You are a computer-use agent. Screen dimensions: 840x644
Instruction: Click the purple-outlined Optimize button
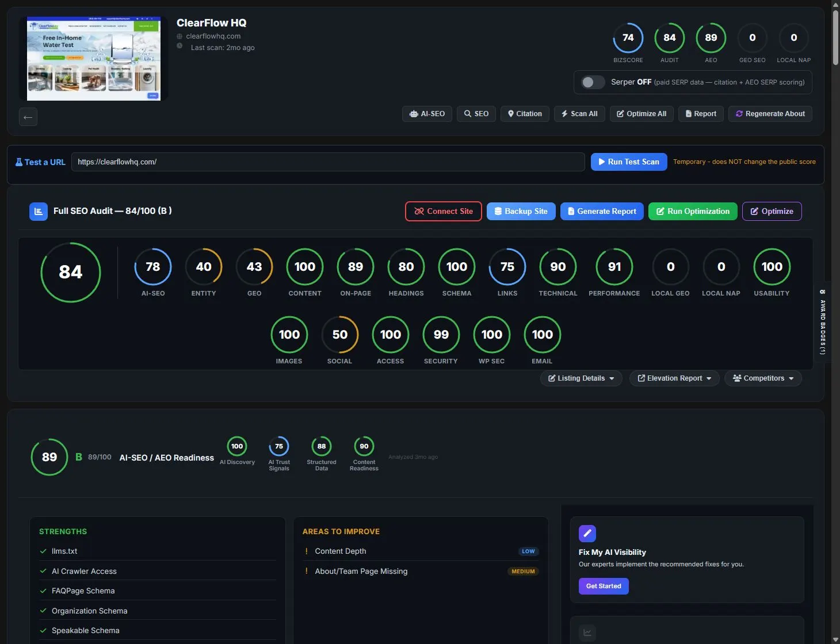click(772, 212)
